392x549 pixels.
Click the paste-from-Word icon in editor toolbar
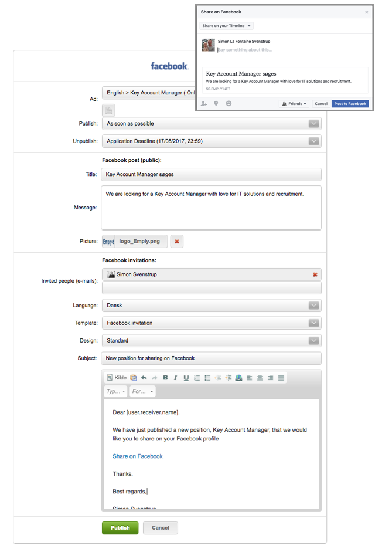(133, 378)
